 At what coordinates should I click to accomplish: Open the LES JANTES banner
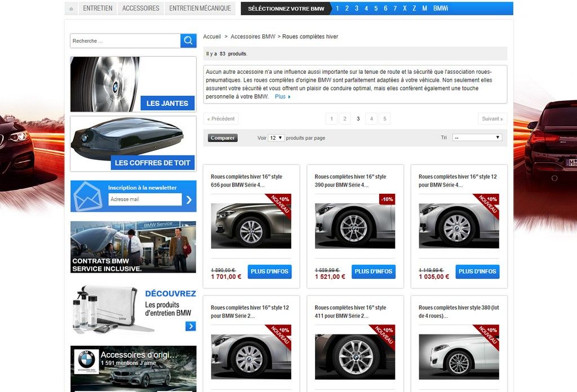(133, 84)
